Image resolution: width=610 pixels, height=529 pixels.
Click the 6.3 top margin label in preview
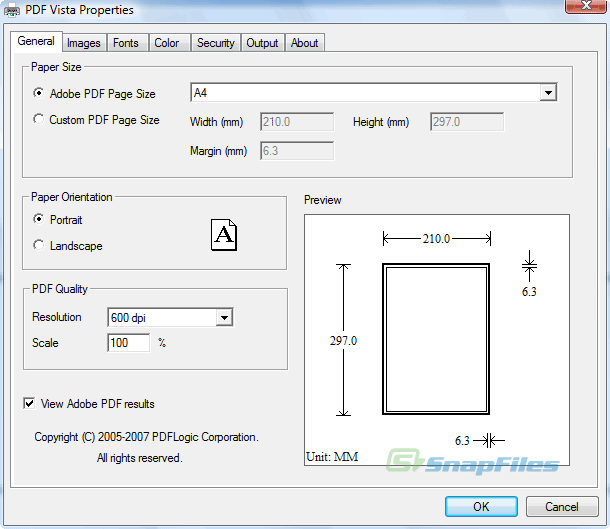(x=529, y=292)
